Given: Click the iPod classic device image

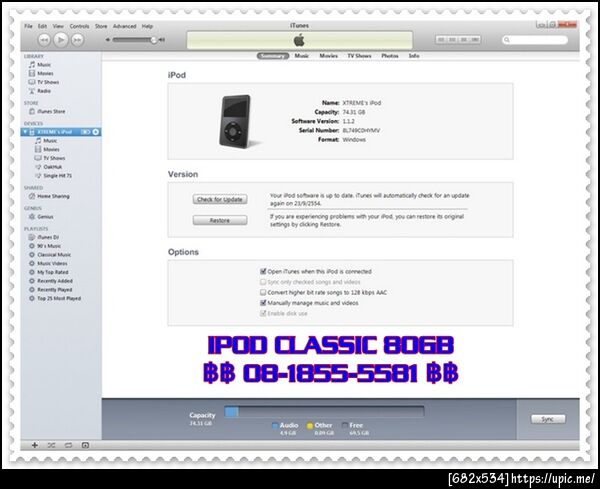Looking at the screenshot, I should coord(236,122).
